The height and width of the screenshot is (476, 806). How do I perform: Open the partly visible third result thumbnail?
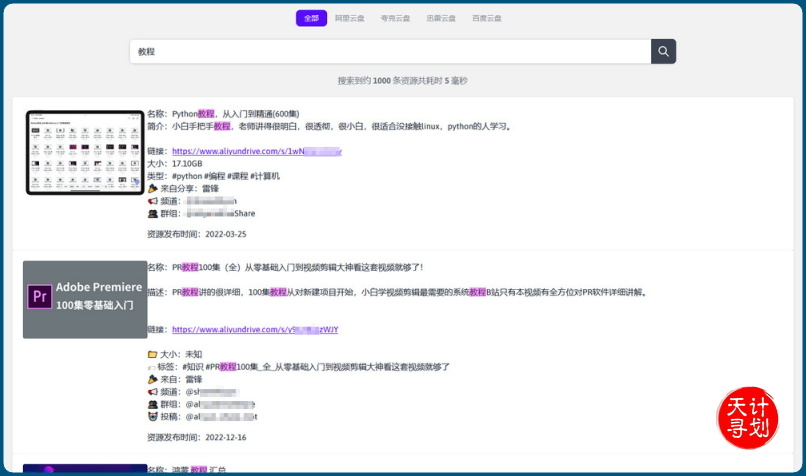(x=85, y=468)
